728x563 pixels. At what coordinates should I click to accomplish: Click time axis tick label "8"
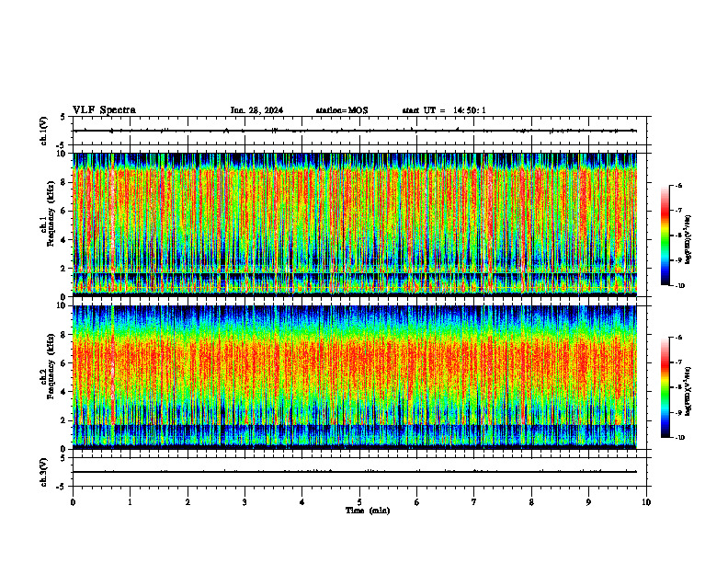pos(531,502)
